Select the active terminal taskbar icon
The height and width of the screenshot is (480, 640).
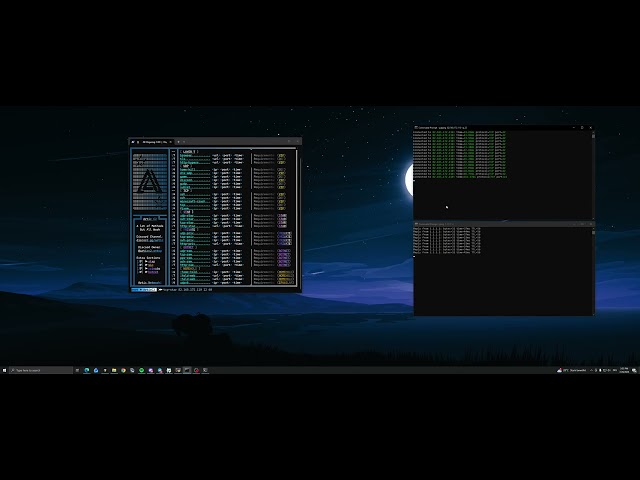pyautogui.click(x=187, y=370)
